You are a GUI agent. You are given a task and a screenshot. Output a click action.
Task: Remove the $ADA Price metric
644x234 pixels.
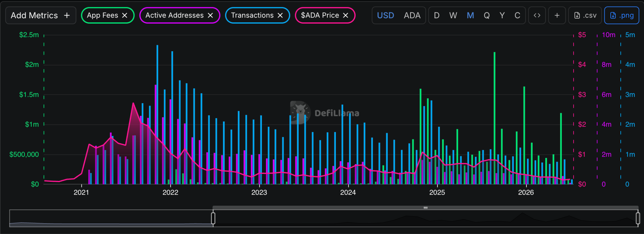[x=346, y=15]
